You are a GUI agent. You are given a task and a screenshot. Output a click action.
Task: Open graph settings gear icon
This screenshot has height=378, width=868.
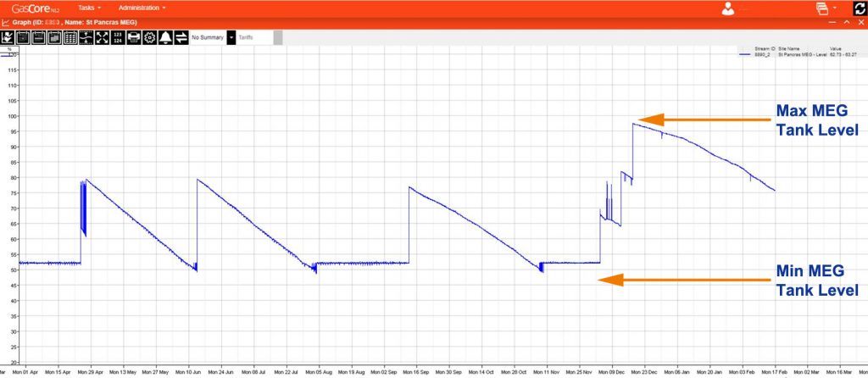[149, 37]
